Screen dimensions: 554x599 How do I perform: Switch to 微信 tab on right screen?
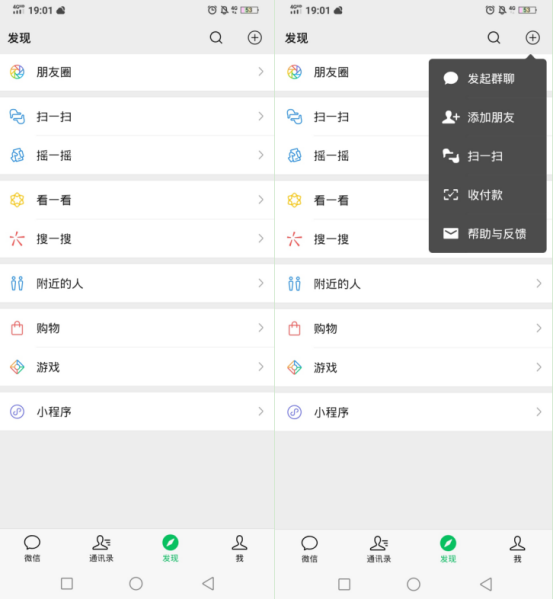[309, 549]
